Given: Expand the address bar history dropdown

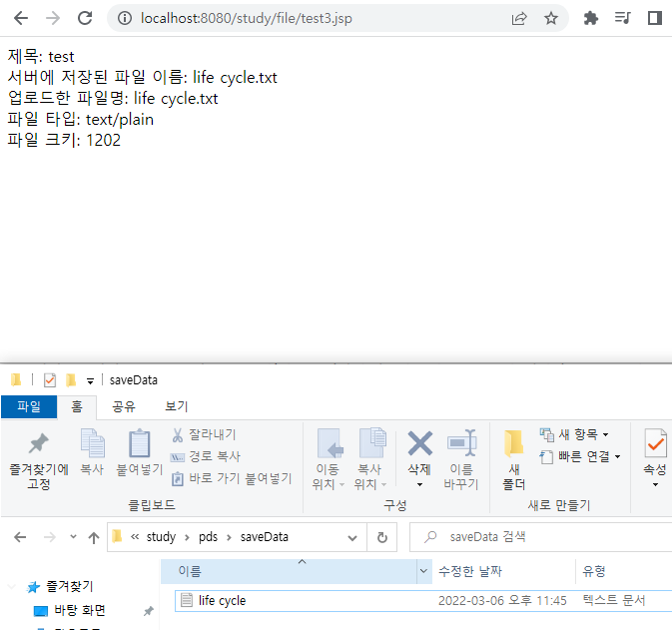Looking at the screenshot, I should click(352, 537).
